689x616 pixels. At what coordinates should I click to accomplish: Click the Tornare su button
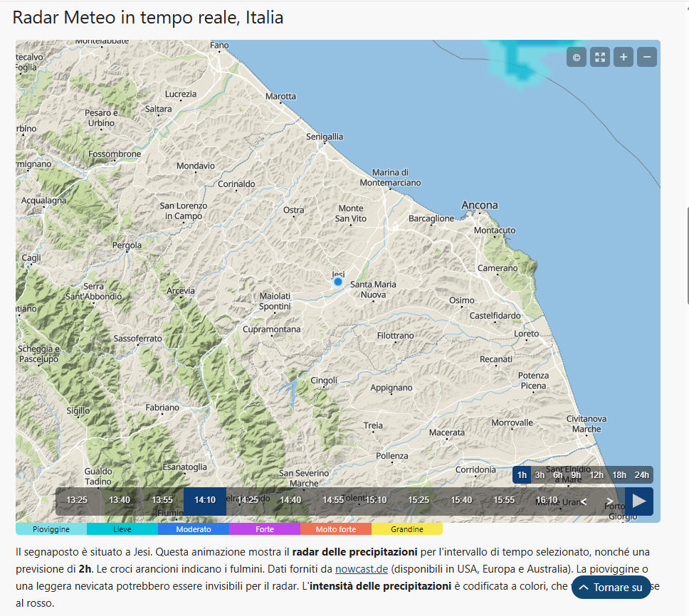[611, 588]
